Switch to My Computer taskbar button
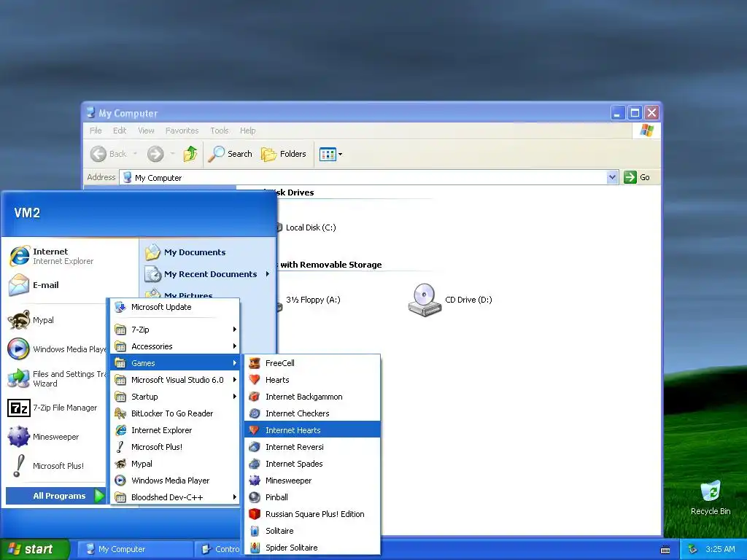 [134, 549]
